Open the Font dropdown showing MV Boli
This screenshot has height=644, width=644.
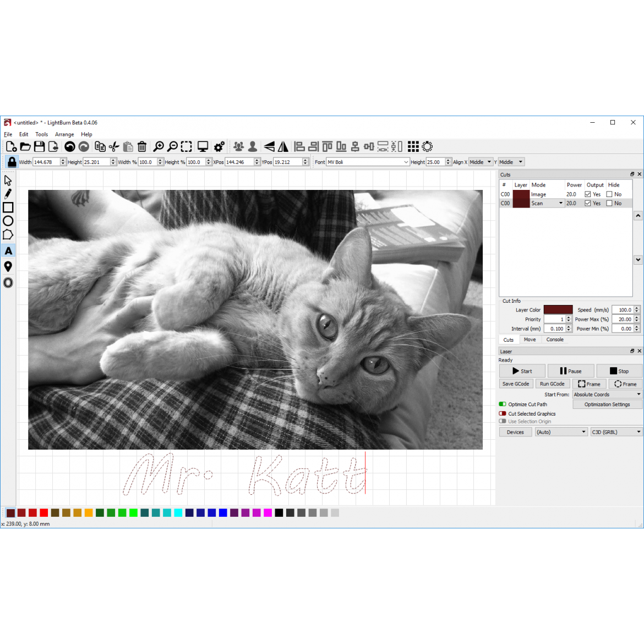[x=368, y=162]
